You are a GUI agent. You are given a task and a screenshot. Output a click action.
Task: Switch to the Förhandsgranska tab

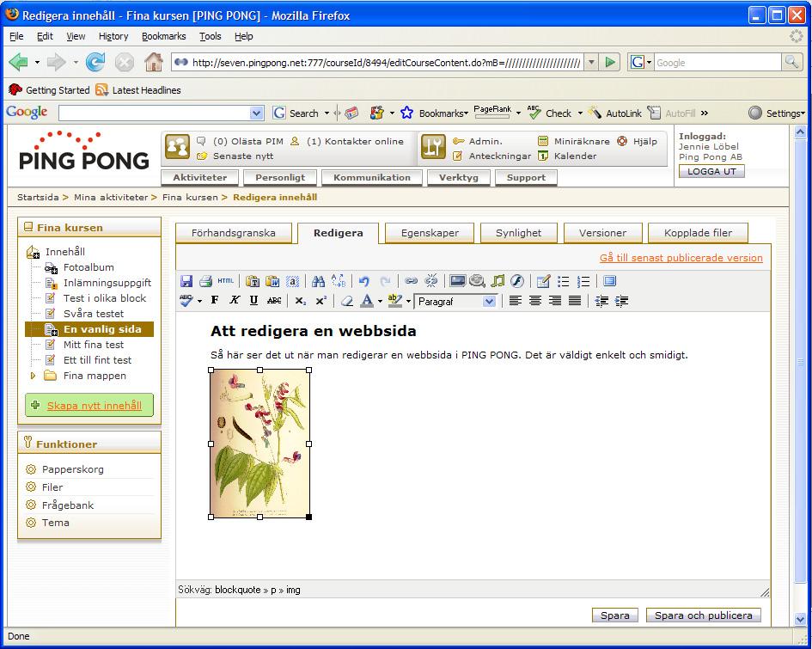(x=234, y=233)
